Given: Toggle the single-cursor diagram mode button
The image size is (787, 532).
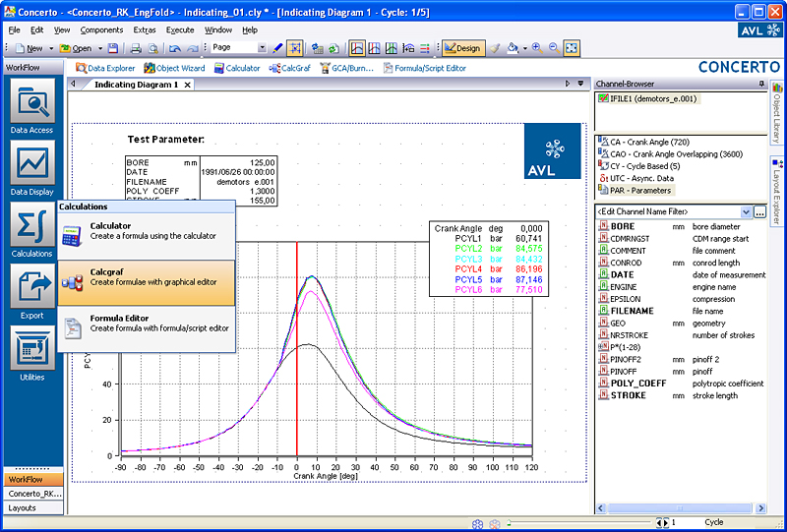Looking at the screenshot, I should click(357, 48).
